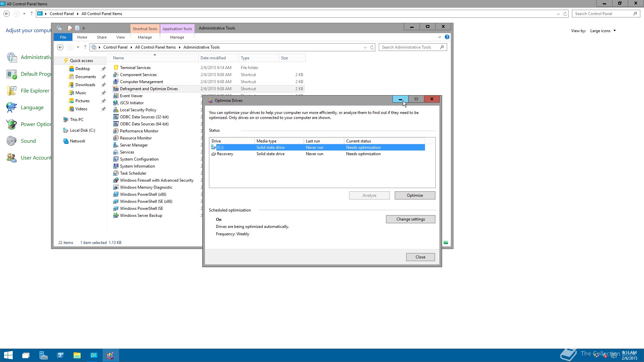Select Network in navigation pane
The width and height of the screenshot is (644, 362).
[77, 141]
